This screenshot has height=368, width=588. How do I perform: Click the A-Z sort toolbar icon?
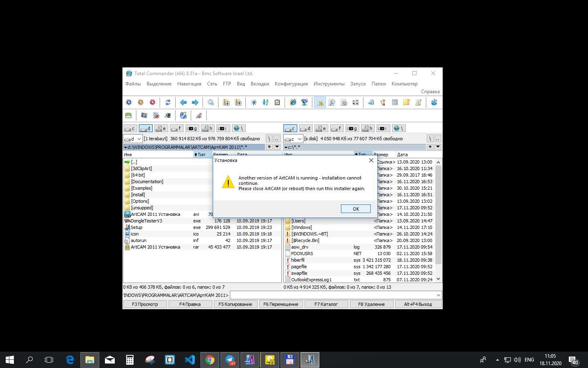coord(265,102)
